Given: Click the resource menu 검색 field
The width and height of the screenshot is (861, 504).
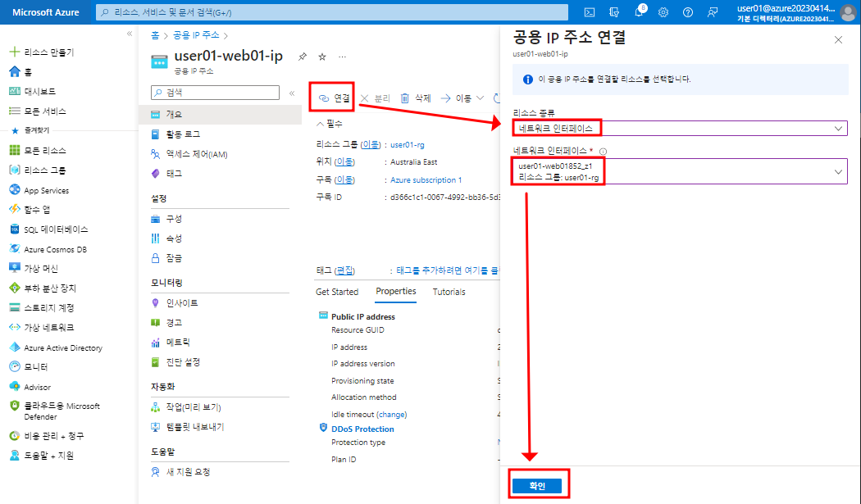Looking at the screenshot, I should 215,93.
